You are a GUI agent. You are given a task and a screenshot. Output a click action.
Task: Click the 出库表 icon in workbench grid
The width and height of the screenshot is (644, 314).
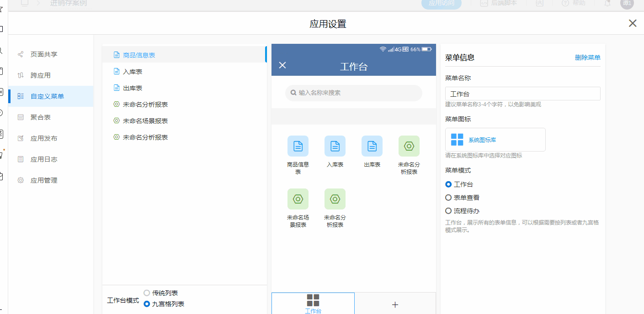click(372, 146)
